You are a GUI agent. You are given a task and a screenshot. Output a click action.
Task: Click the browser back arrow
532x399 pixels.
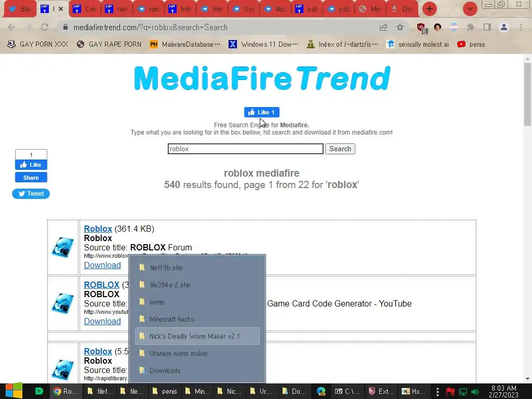point(11,27)
